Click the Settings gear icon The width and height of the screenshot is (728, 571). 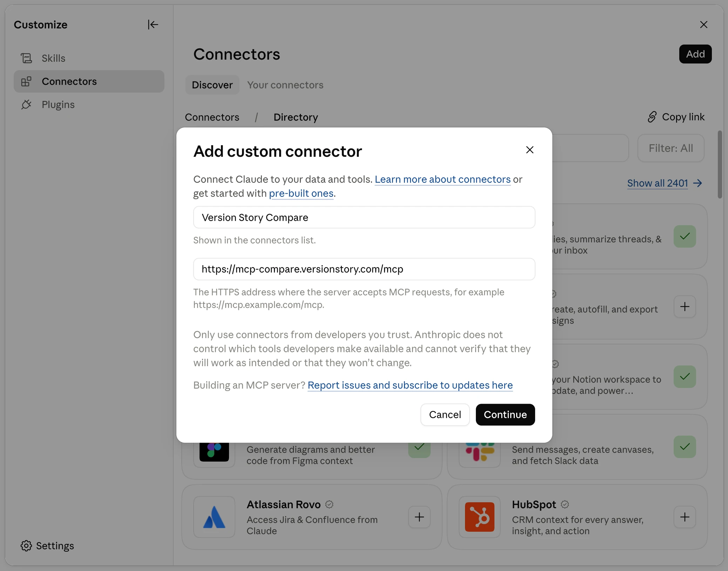26,546
